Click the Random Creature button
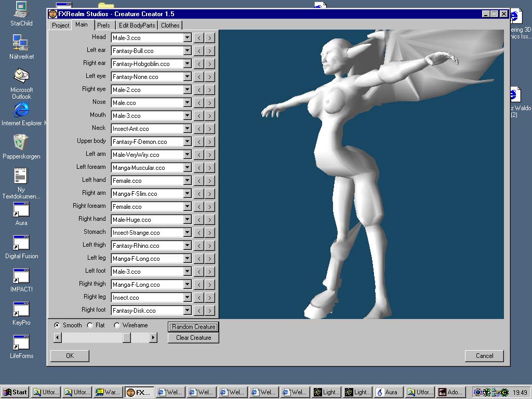 (x=193, y=327)
